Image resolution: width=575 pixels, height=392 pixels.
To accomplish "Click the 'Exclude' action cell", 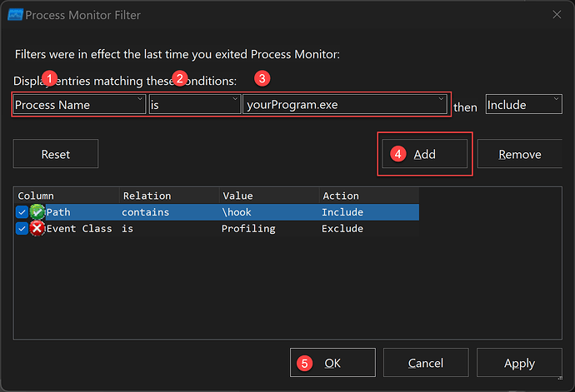I will (342, 229).
